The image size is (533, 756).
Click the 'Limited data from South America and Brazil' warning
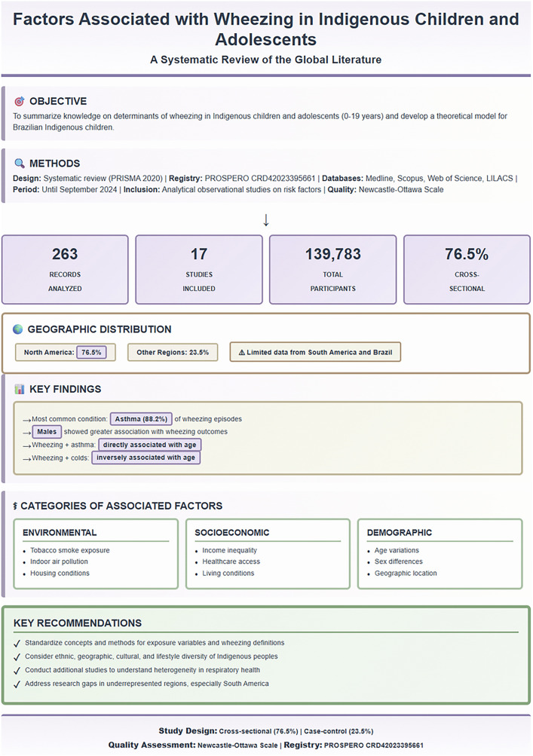315,353
